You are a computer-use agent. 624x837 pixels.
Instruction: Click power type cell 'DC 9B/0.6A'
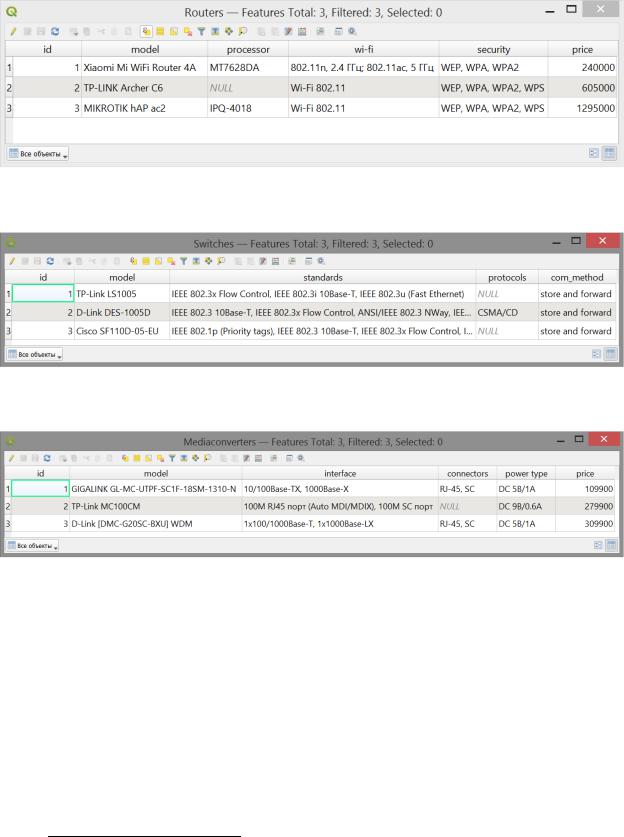tap(526, 507)
